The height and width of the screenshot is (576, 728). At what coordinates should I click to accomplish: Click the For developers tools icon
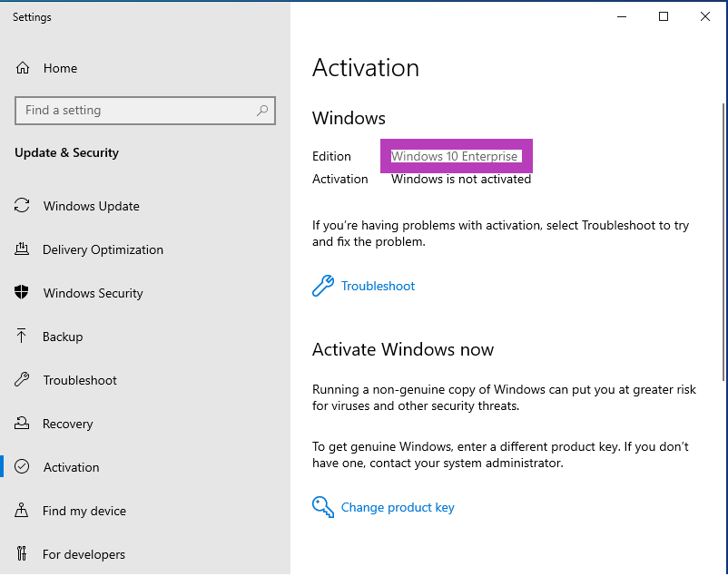click(x=22, y=553)
